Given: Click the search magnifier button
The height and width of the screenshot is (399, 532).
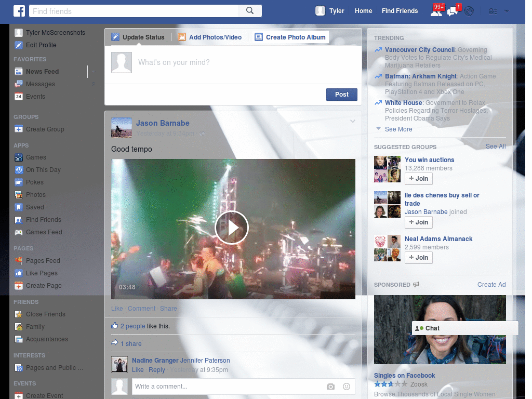Looking at the screenshot, I should pyautogui.click(x=250, y=11).
